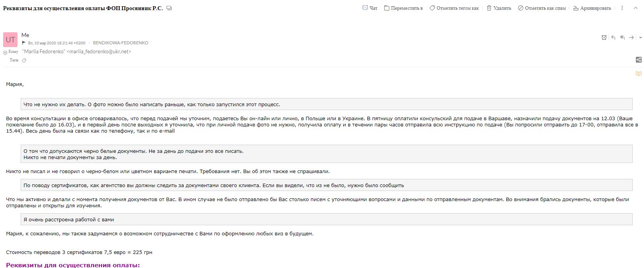Toggle the flag on this message
Image resolution: width=644 pixels, height=268 pixels.
[x=24, y=43]
